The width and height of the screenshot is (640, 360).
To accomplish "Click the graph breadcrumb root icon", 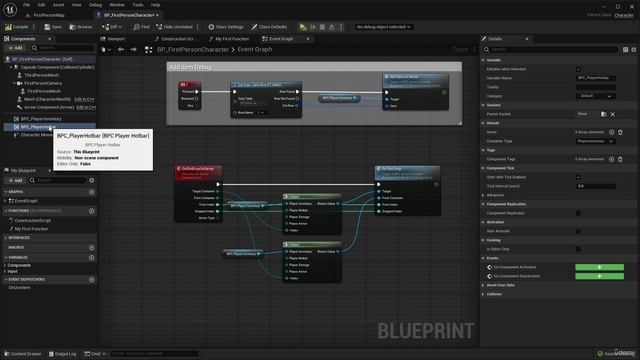I will tap(149, 49).
